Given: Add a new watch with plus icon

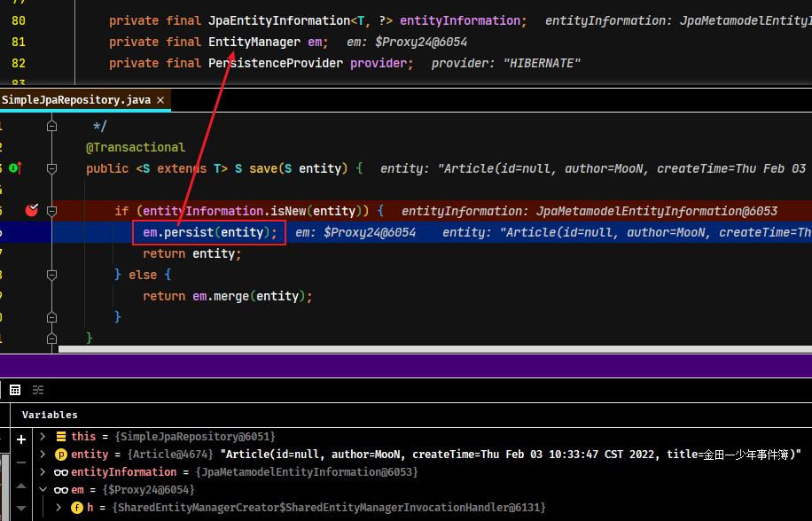Looking at the screenshot, I should pos(21,439).
